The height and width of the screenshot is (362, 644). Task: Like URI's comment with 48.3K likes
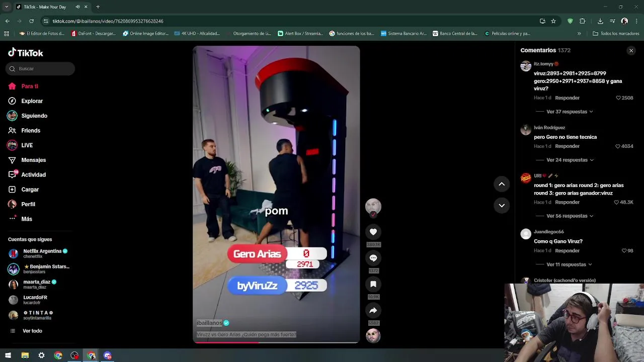point(616,202)
